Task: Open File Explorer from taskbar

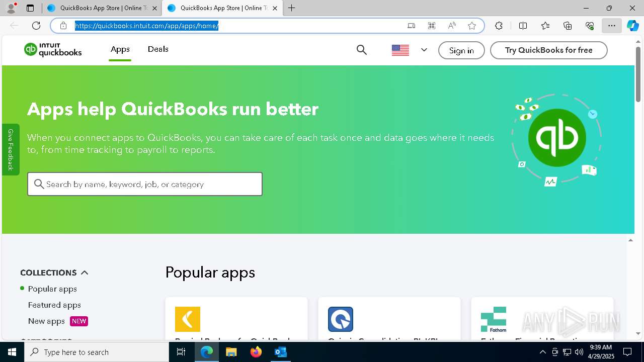Action: tap(231, 352)
